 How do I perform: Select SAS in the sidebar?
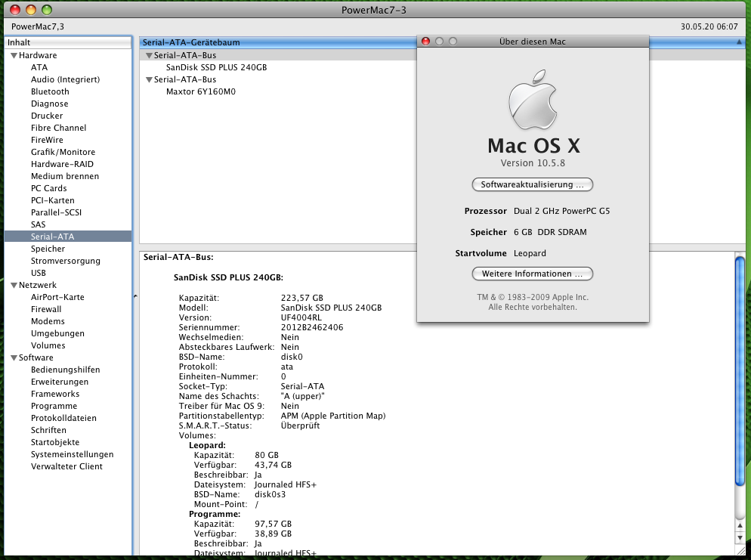click(39, 224)
